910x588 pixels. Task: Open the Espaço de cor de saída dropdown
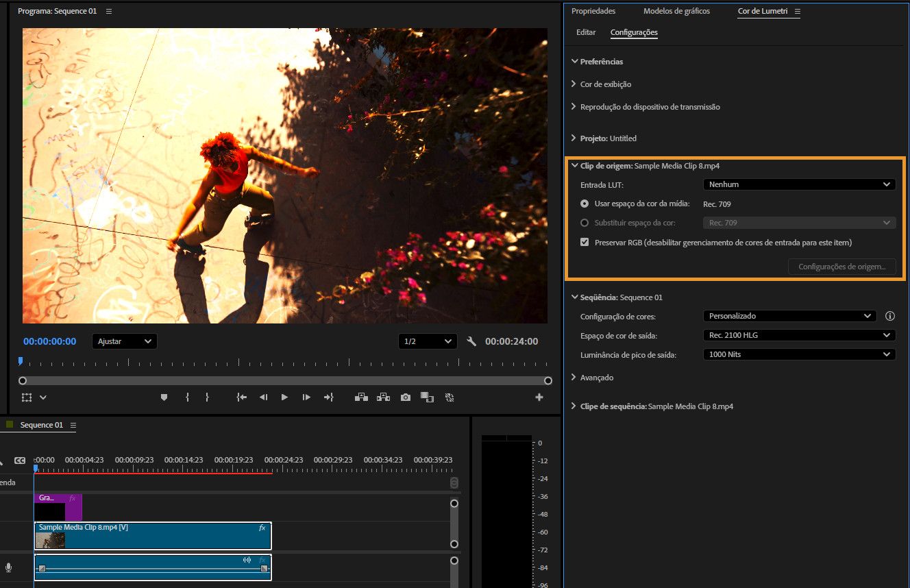(x=799, y=334)
